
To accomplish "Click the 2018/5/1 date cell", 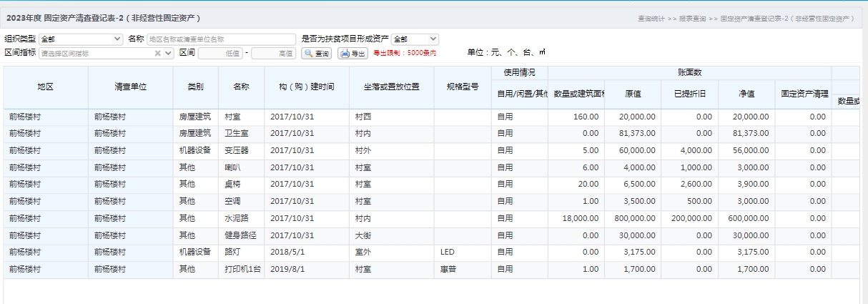I will click(x=307, y=252).
